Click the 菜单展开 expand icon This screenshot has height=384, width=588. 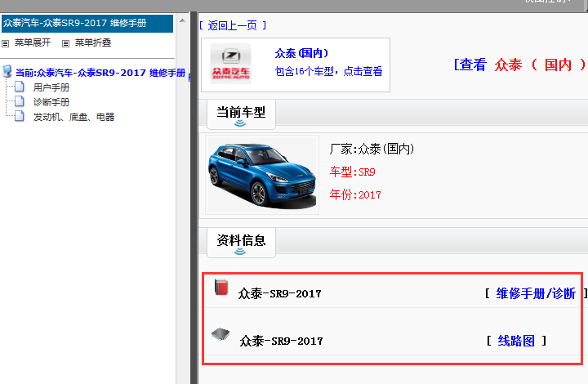tap(5, 43)
